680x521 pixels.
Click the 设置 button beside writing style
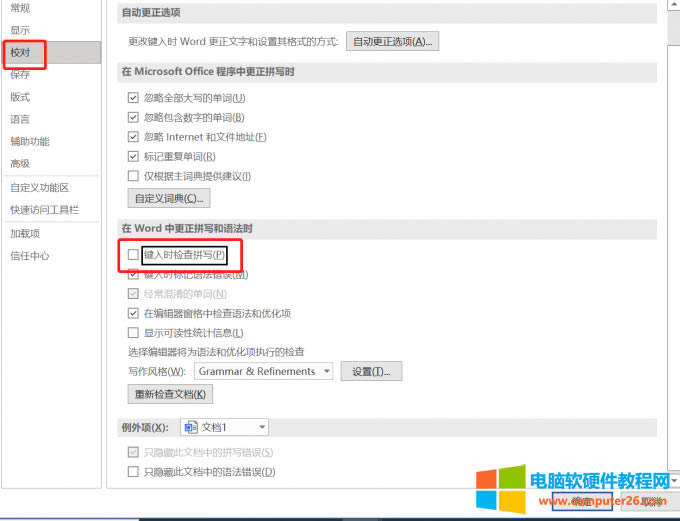371,372
